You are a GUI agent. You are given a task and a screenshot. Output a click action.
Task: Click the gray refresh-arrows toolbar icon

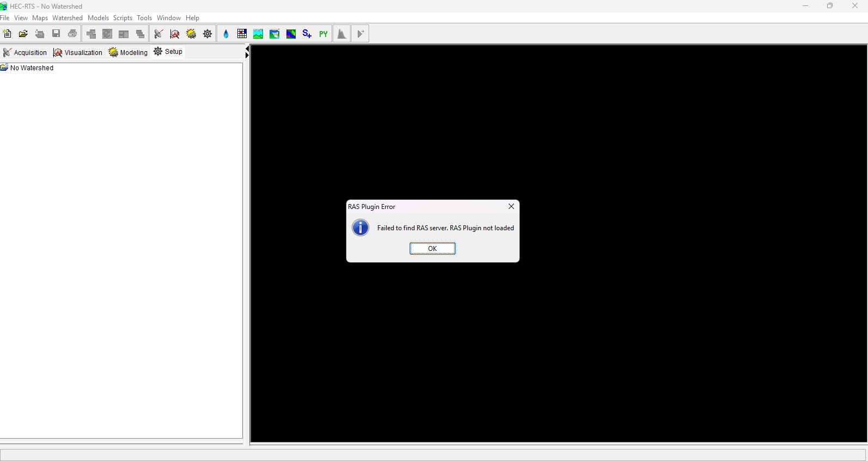(x=108, y=34)
